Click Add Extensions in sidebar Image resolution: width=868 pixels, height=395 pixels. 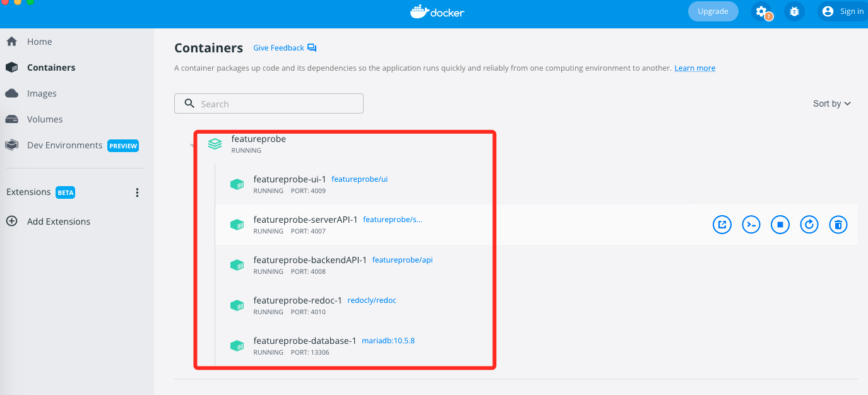(x=58, y=221)
